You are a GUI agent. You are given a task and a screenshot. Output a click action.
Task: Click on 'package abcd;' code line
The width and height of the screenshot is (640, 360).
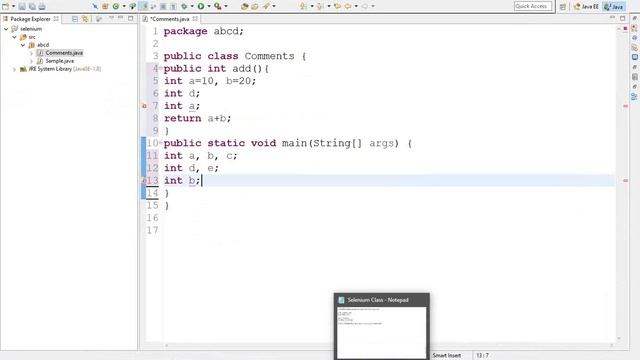pyautogui.click(x=204, y=31)
